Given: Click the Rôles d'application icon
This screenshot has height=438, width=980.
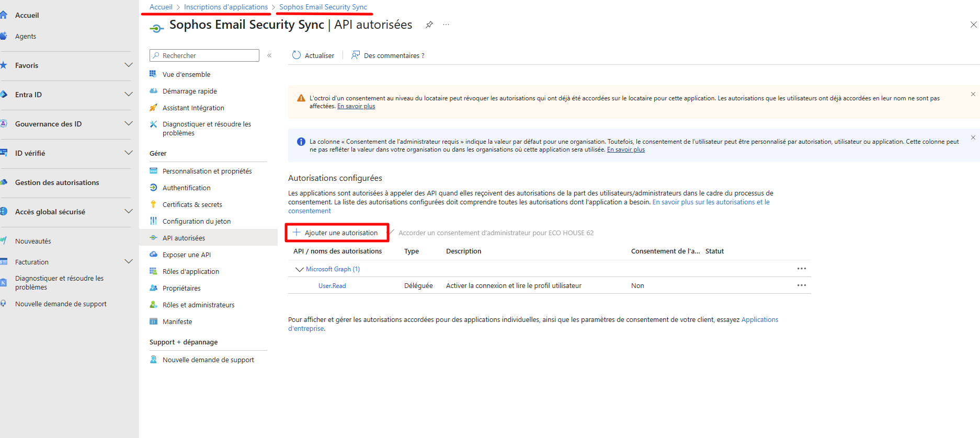Looking at the screenshot, I should [153, 271].
